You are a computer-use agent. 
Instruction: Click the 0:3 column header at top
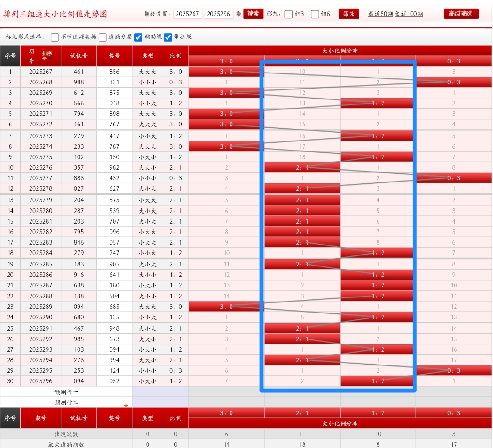(x=454, y=62)
